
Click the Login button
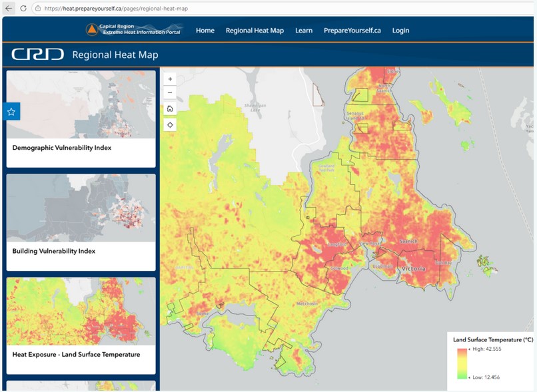[400, 30]
